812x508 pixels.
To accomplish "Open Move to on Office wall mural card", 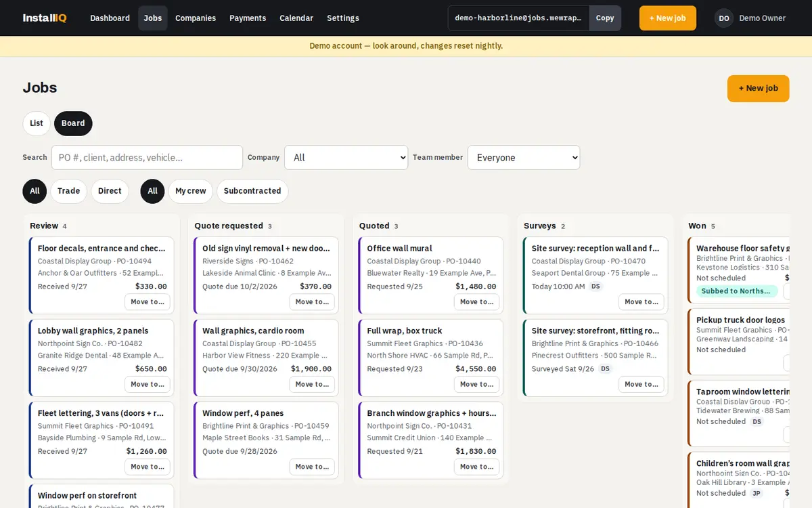I will pyautogui.click(x=477, y=302).
